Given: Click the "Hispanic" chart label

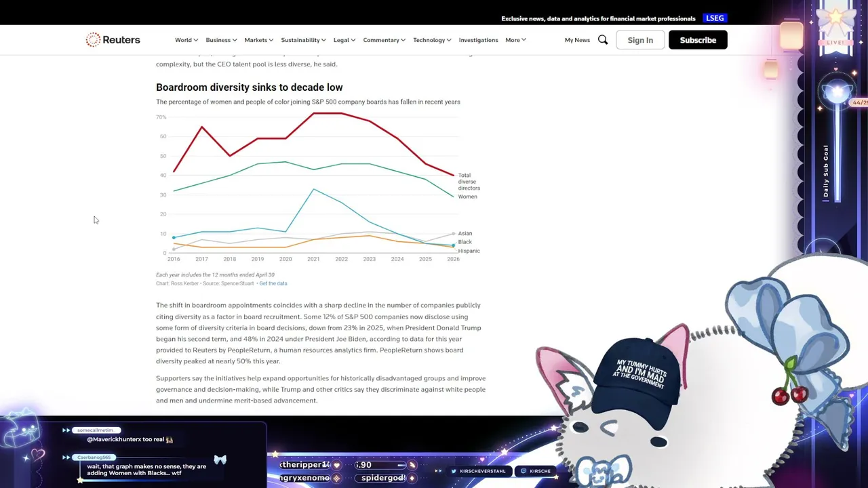Looking at the screenshot, I should [469, 251].
